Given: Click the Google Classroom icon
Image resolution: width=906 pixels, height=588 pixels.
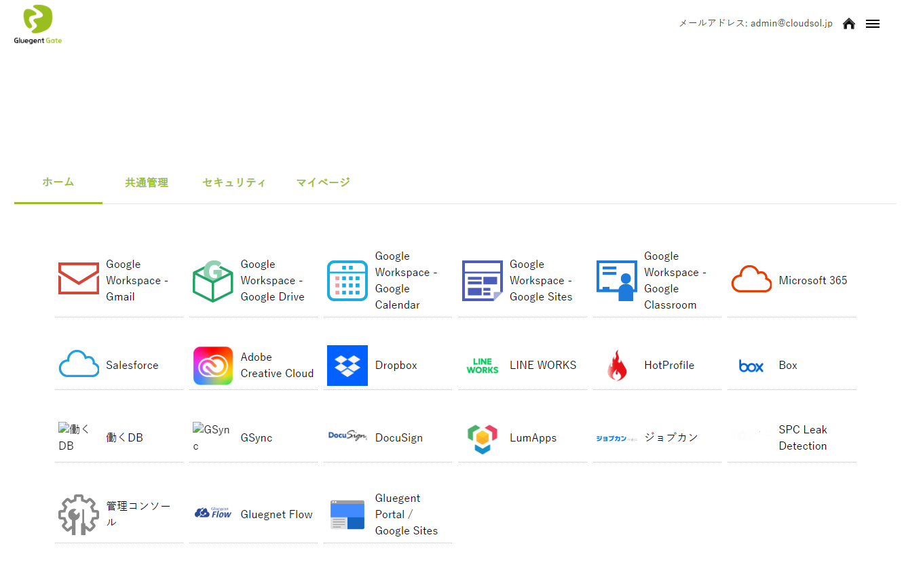Looking at the screenshot, I should (x=616, y=281).
